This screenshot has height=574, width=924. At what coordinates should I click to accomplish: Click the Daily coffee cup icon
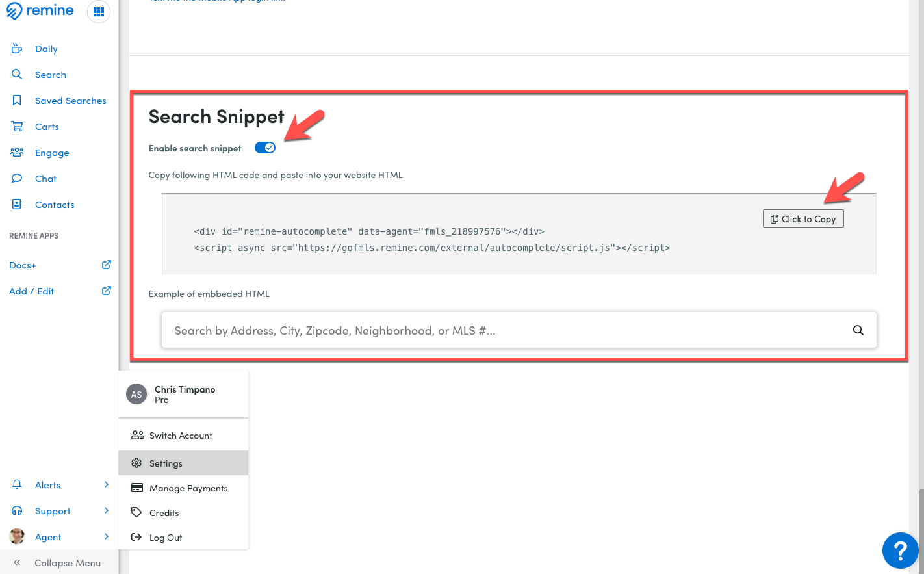(17, 48)
